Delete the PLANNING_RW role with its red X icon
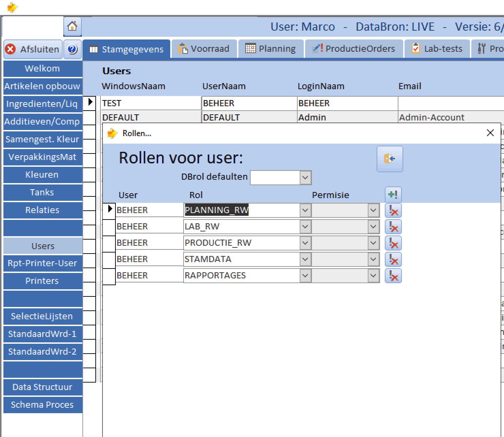504x437 pixels. click(x=393, y=210)
